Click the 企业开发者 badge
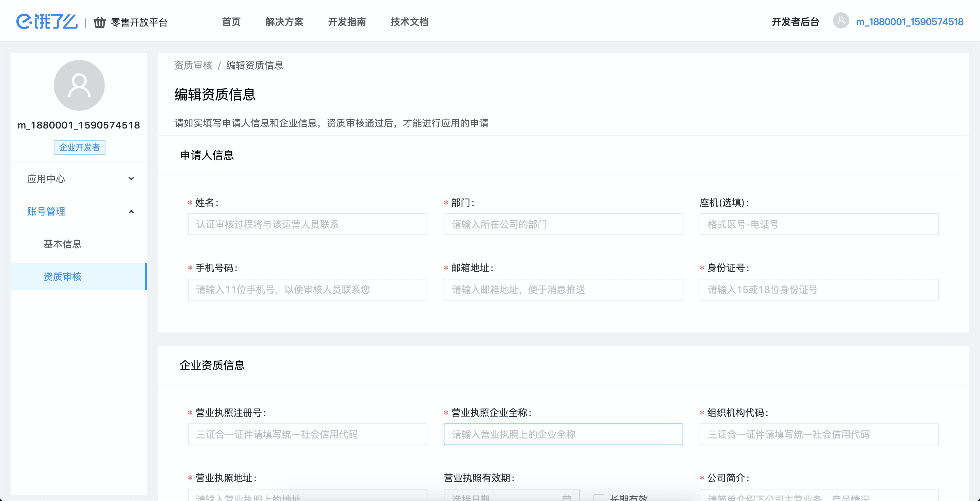Viewport: 980px width, 501px height. click(x=80, y=148)
